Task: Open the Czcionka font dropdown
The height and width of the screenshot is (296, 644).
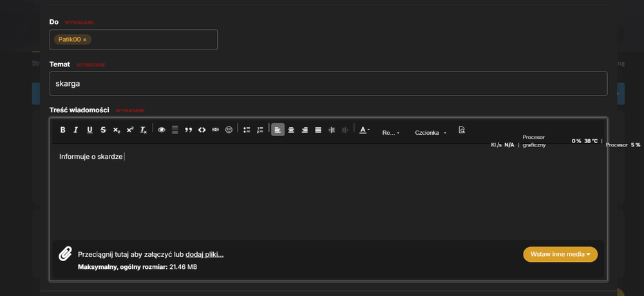Action: pos(430,133)
